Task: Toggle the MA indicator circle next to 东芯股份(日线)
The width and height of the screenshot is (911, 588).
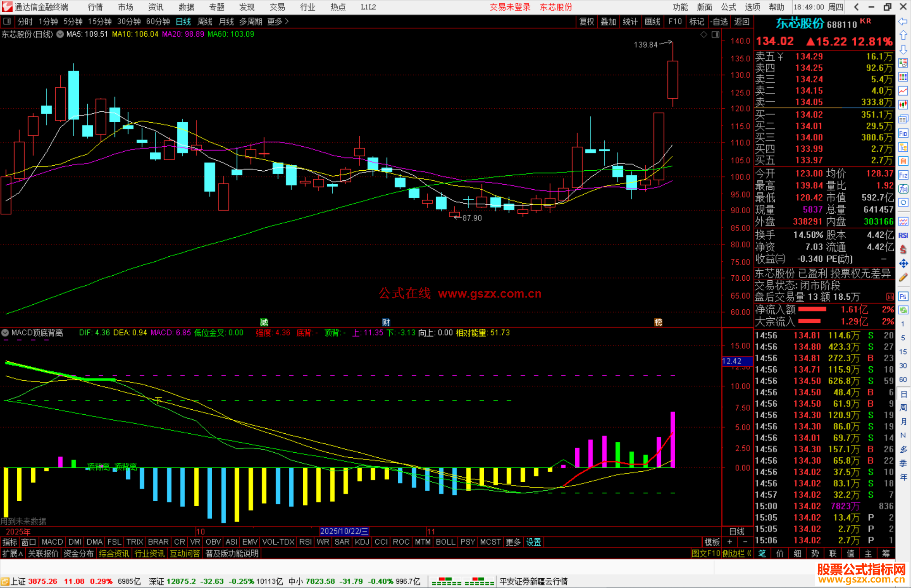Action: [x=60, y=34]
